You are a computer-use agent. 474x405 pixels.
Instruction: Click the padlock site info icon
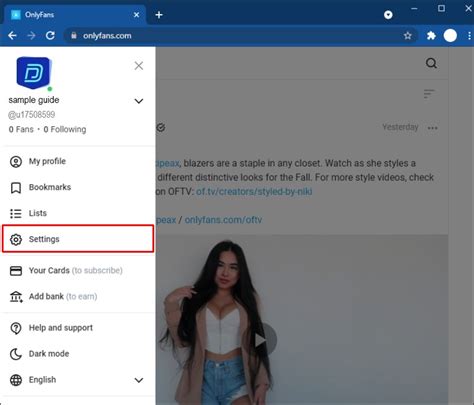[x=74, y=36]
